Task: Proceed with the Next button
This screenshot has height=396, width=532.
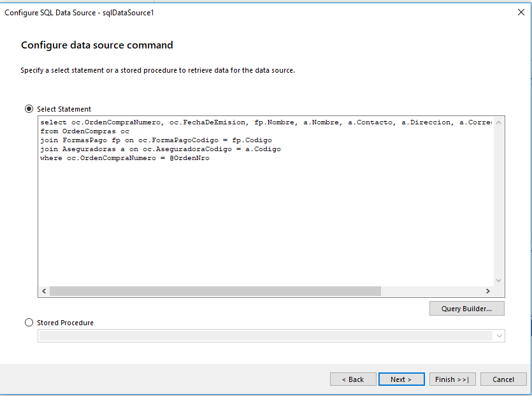Action: (401, 379)
